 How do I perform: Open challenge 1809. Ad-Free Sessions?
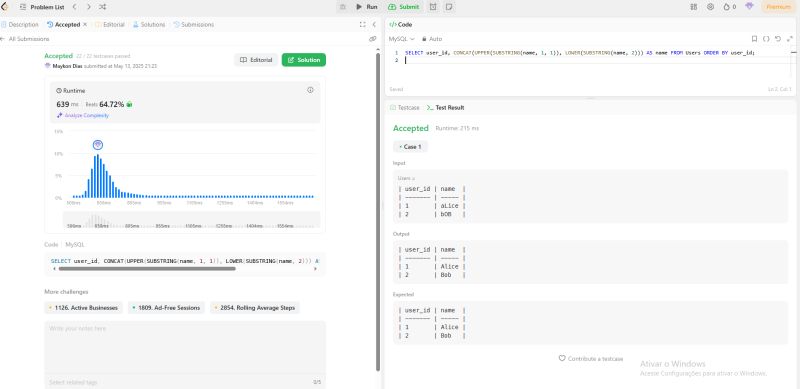point(166,308)
